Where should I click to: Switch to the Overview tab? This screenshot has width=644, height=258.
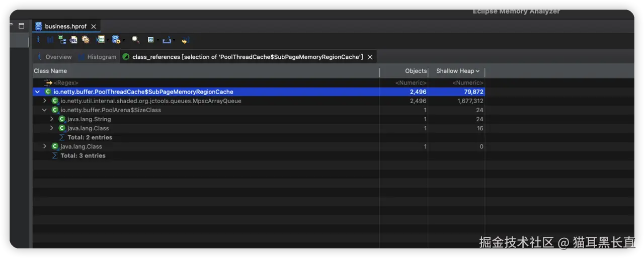[54, 57]
